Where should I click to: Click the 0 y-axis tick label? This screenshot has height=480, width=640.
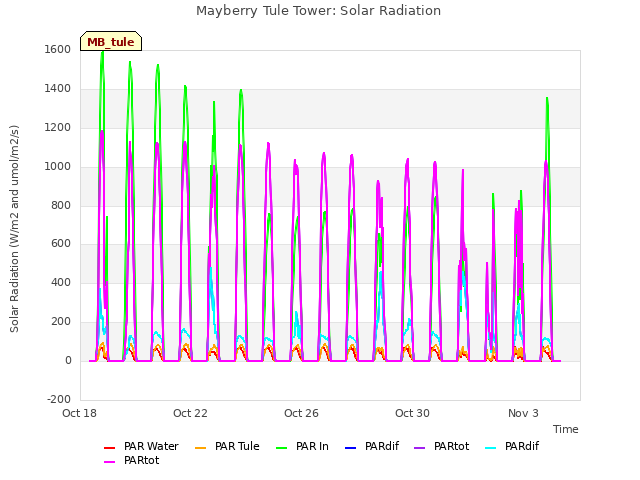[68, 360]
